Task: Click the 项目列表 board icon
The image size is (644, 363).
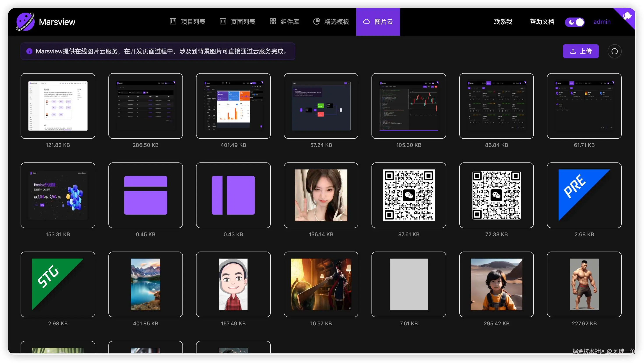Action: point(173,21)
